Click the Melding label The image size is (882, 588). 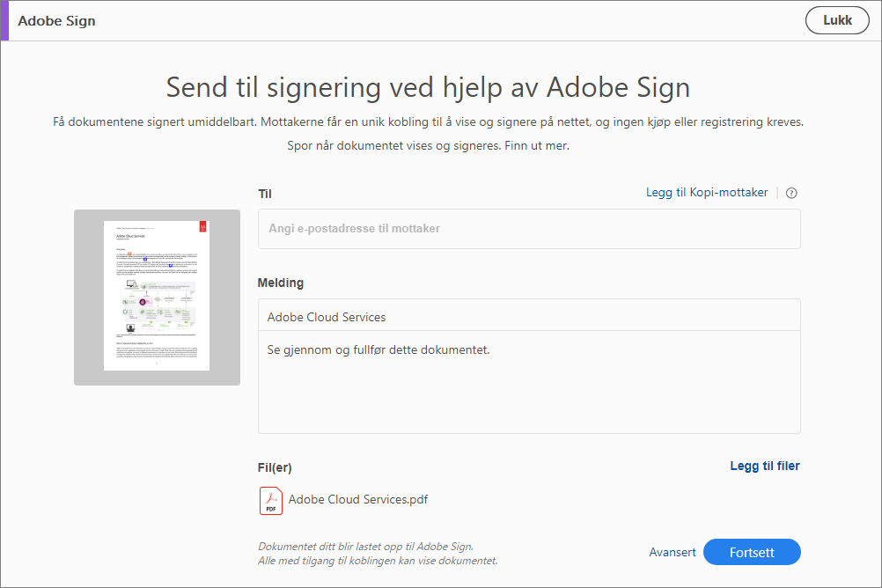tap(280, 283)
